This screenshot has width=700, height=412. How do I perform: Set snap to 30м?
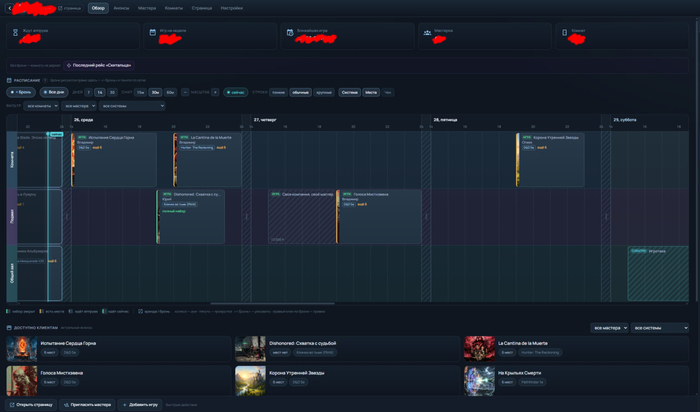[x=155, y=92]
